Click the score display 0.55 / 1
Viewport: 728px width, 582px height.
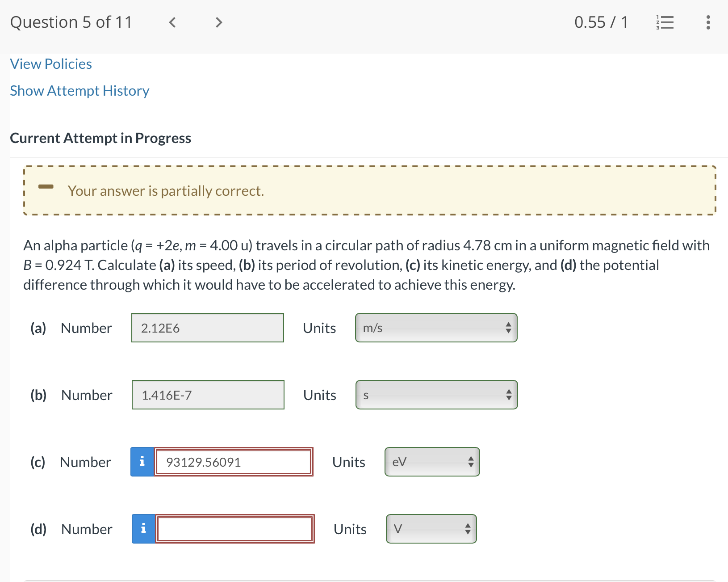point(602,22)
